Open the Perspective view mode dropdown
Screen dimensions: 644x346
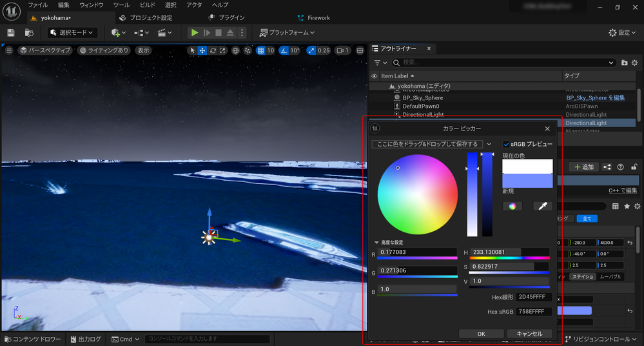point(46,50)
